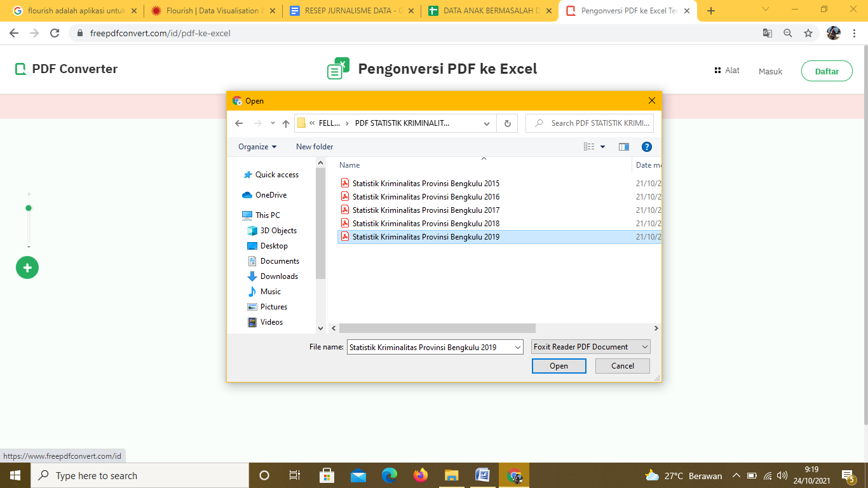
Task: Expand the address path history dropdown
Action: [487, 124]
